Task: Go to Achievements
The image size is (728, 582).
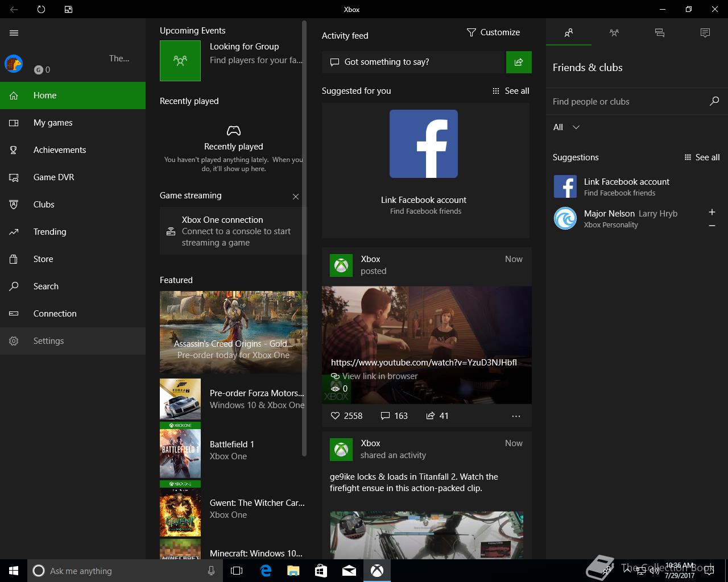Action: click(x=73, y=150)
